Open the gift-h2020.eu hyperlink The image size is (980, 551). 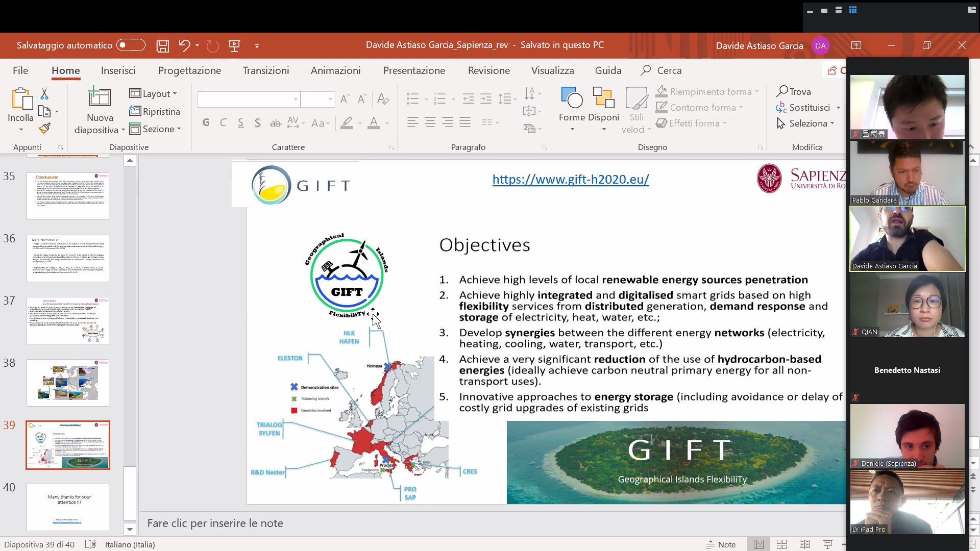click(570, 179)
